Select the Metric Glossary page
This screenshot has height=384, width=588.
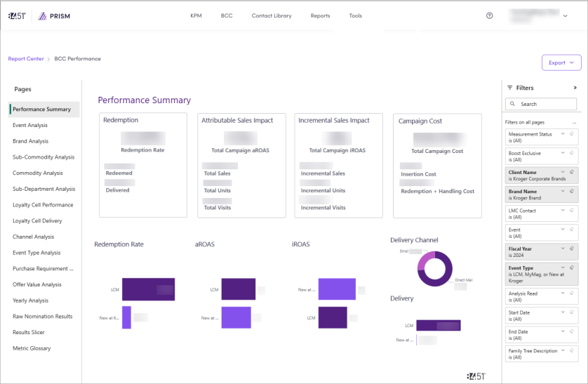32,348
